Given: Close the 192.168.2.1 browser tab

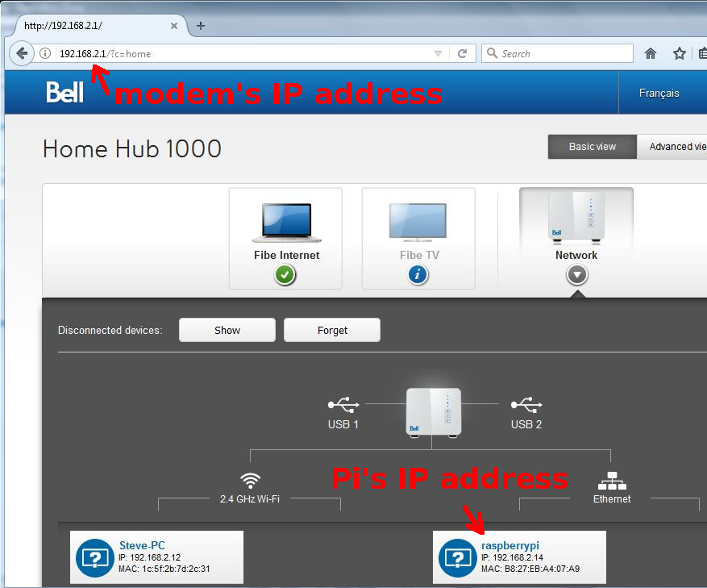Looking at the screenshot, I should point(174,25).
